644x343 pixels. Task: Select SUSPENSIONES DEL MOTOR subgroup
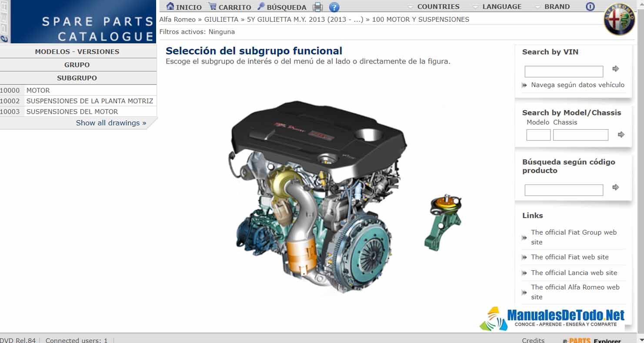tap(78, 111)
